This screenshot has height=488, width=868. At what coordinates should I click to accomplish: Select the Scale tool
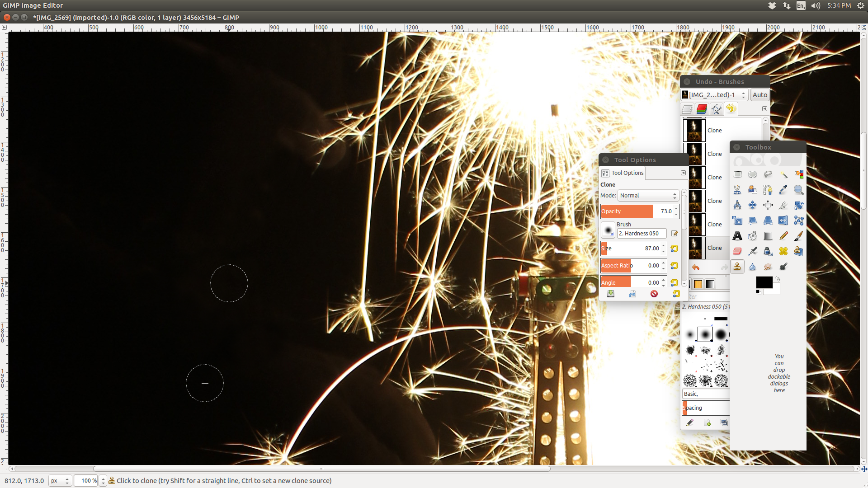737,221
